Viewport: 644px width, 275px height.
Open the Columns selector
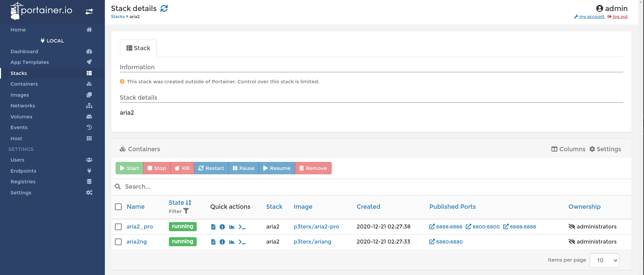tap(568, 149)
